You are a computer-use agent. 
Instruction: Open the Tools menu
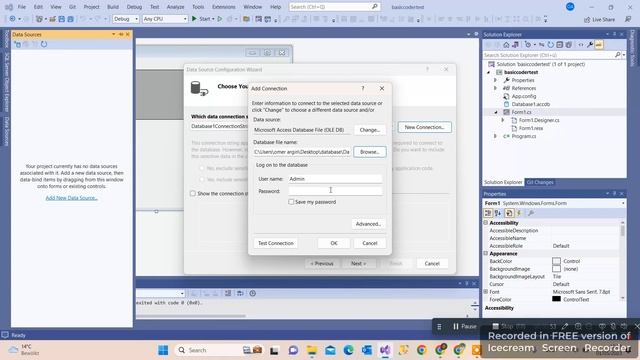click(x=198, y=7)
